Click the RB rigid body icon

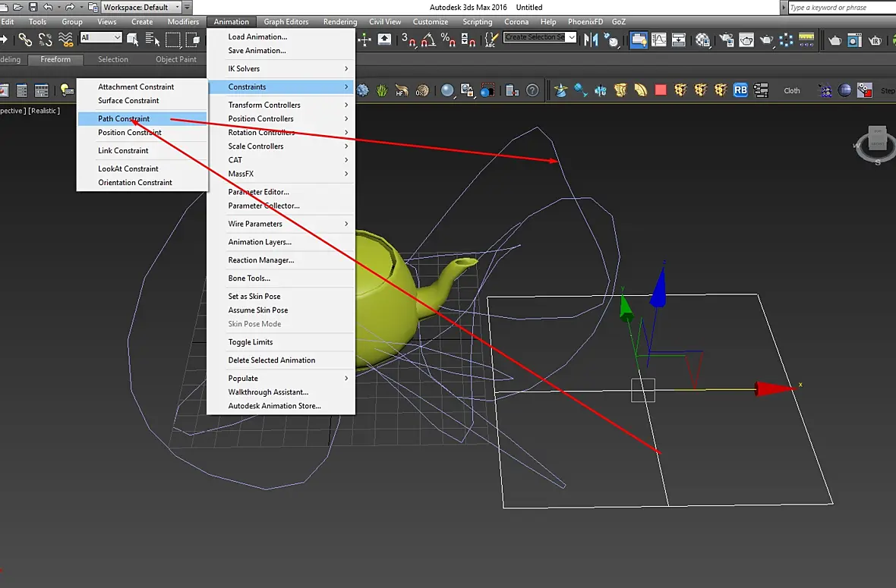[740, 90]
